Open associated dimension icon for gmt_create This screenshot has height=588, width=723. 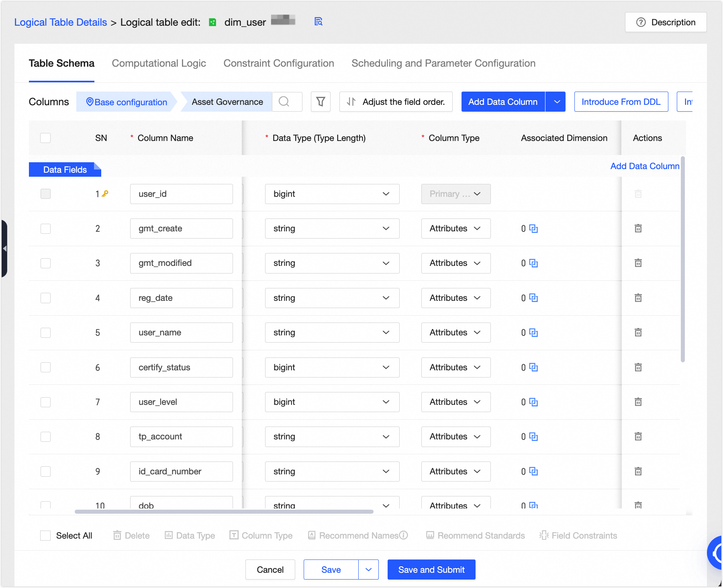(533, 229)
